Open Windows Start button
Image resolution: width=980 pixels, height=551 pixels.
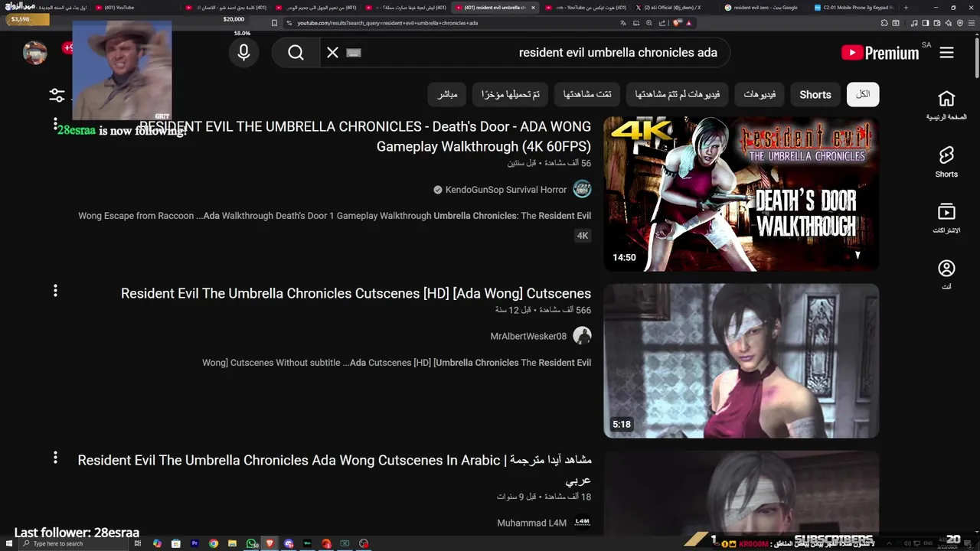[x=8, y=543]
